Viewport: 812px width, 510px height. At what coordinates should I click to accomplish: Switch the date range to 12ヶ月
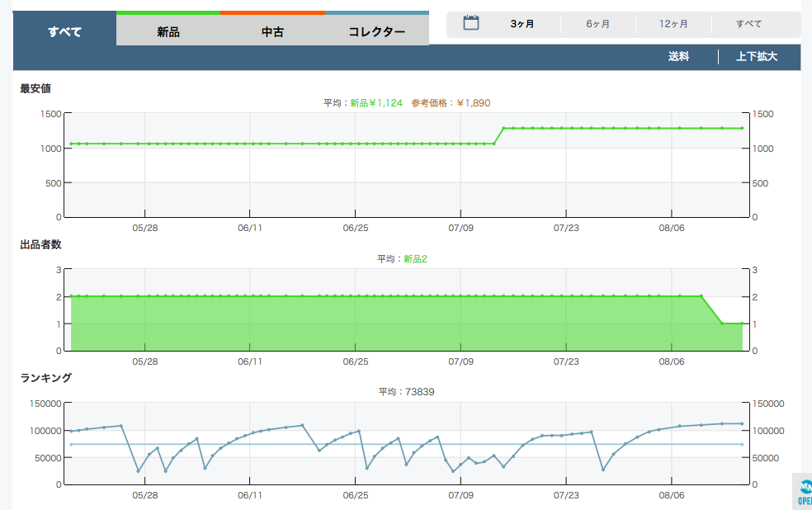click(x=673, y=24)
